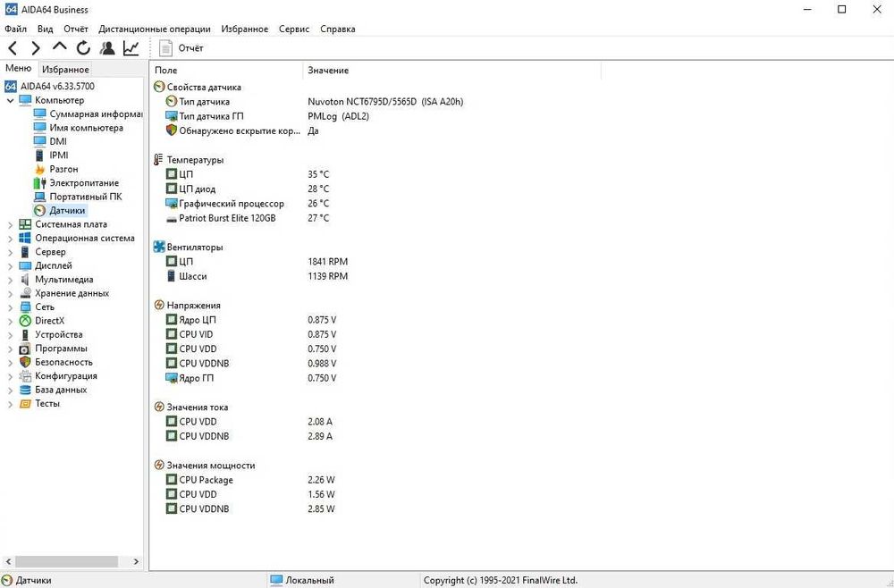The image size is (894, 588).
Task: Click the База данных database icon
Action: [x=24, y=390]
